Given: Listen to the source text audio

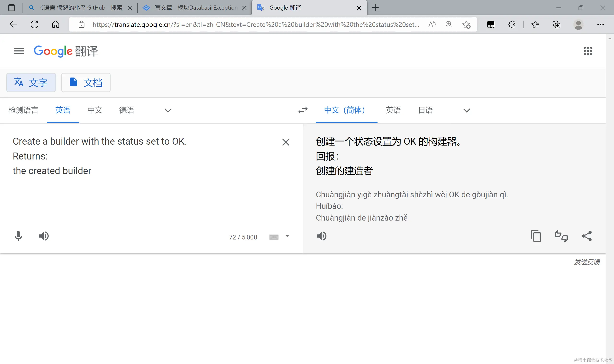Looking at the screenshot, I should pos(44,236).
